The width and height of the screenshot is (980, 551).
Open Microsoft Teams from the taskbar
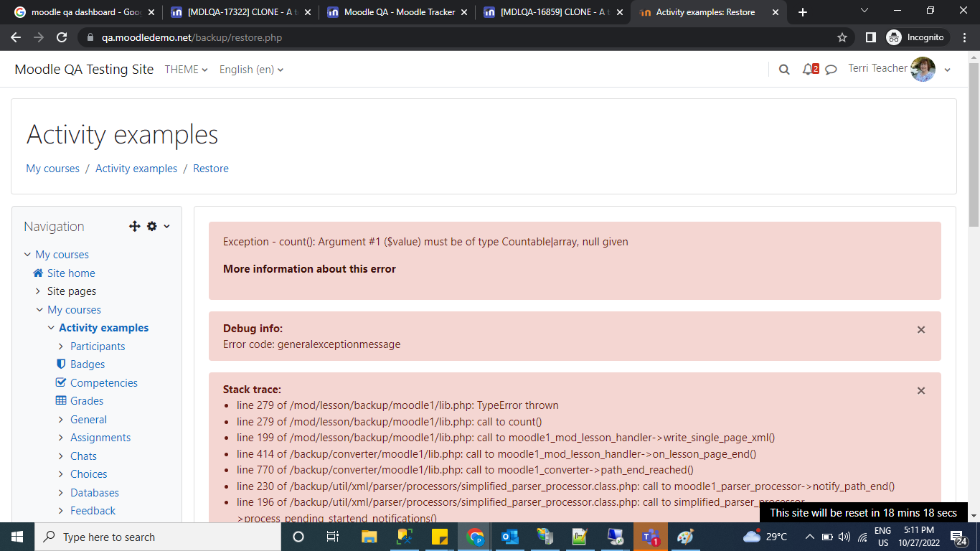coord(651,537)
